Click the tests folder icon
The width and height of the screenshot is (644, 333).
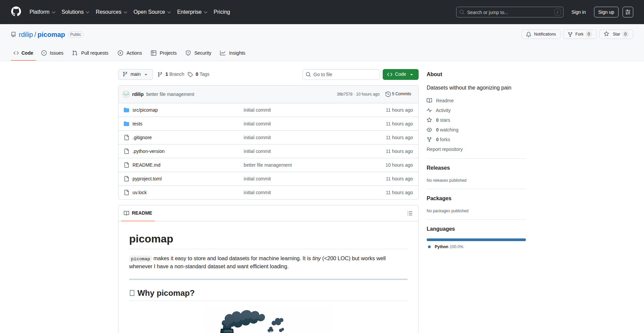126,124
